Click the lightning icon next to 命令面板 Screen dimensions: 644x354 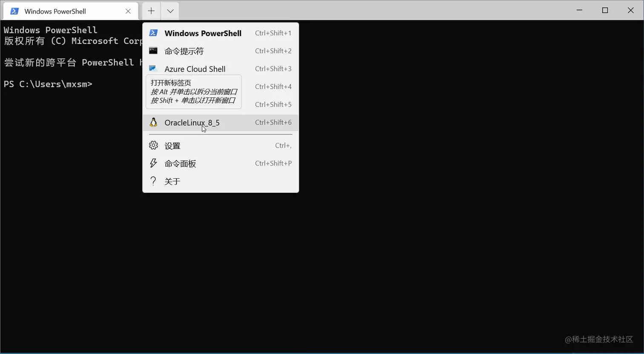153,163
